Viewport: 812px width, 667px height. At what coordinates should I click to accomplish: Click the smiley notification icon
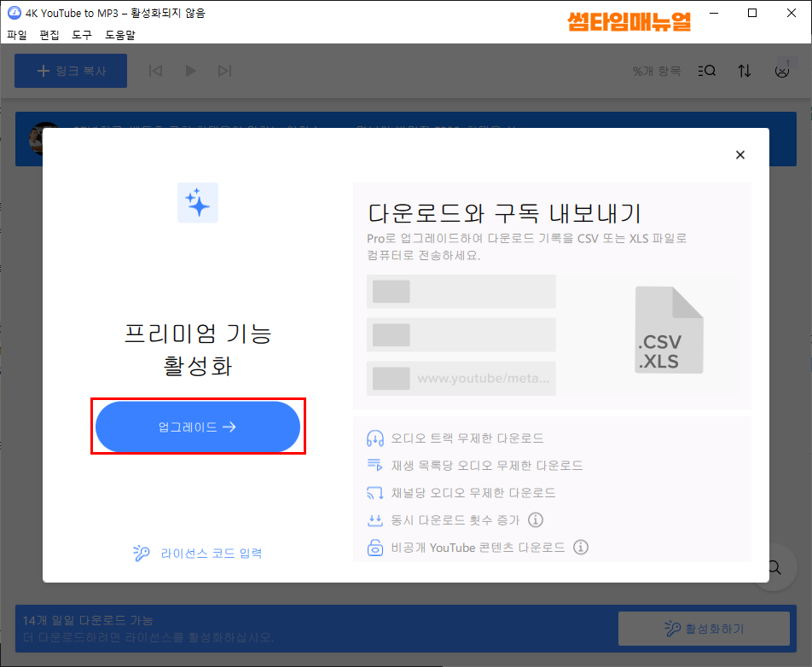(782, 70)
